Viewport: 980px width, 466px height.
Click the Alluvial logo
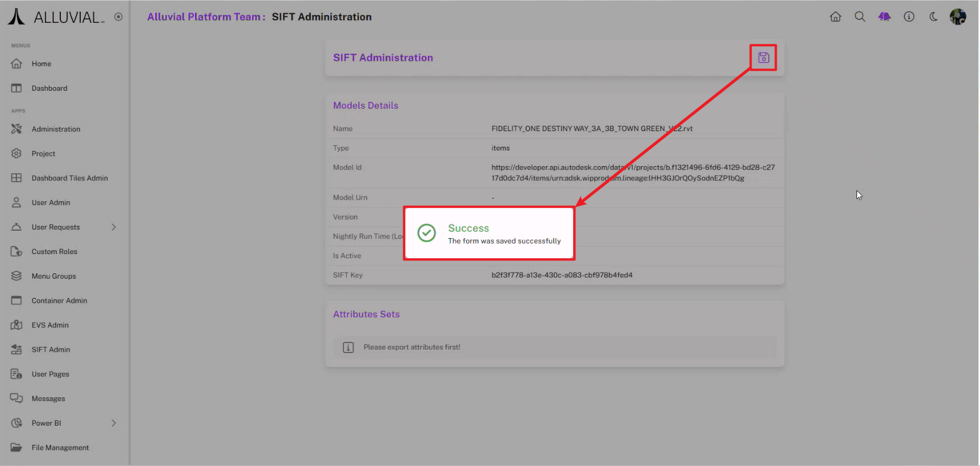pos(56,17)
